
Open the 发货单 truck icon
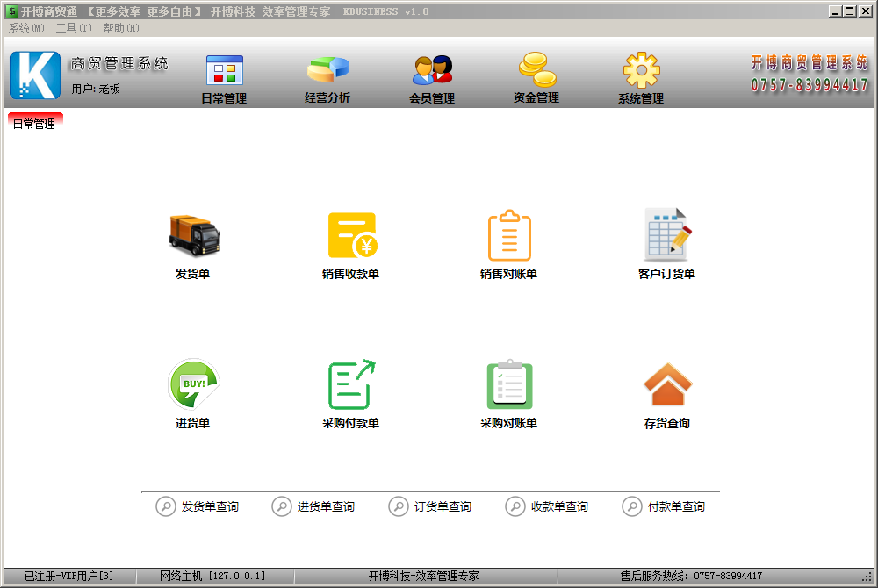194,235
